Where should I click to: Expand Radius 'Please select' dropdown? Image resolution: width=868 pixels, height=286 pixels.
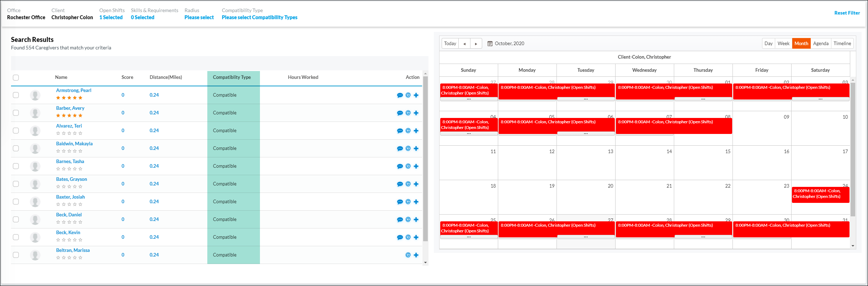199,17
